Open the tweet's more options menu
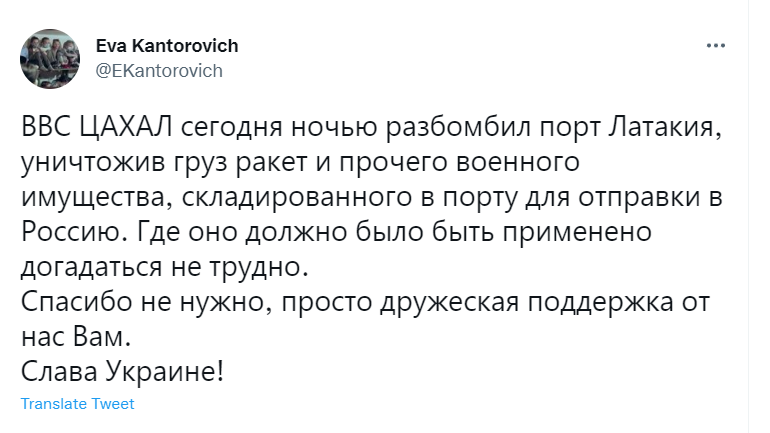The width and height of the screenshot is (770, 433). (714, 46)
